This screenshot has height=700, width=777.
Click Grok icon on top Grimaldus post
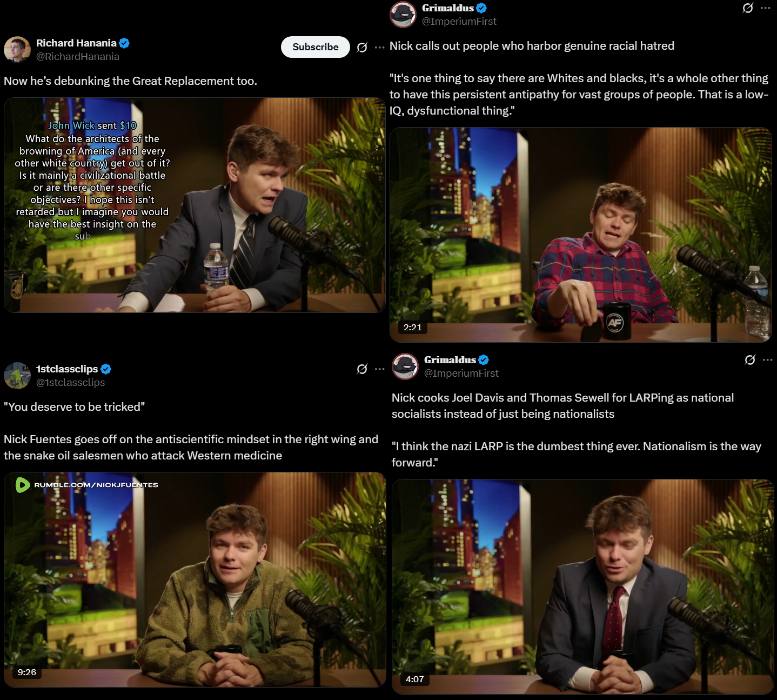click(748, 8)
